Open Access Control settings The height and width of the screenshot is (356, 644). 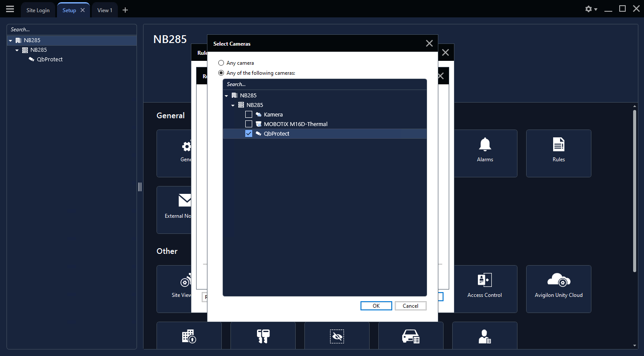[x=485, y=288]
